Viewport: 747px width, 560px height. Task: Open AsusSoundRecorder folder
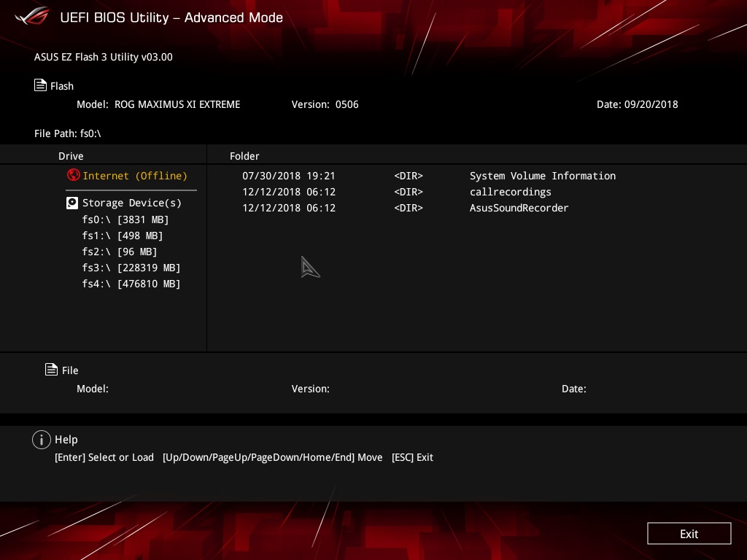click(519, 208)
